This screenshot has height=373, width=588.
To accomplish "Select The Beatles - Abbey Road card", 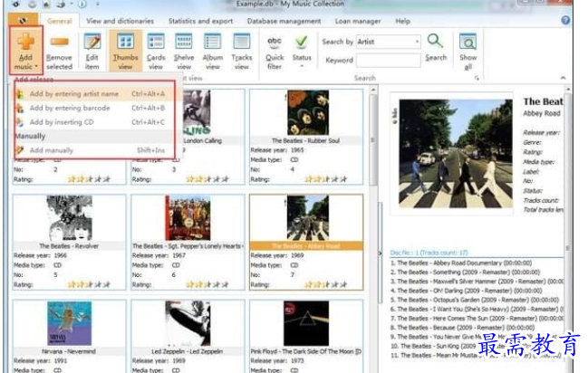I will (306, 242).
